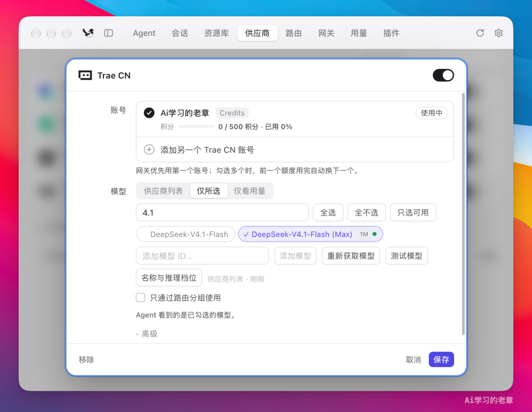Switch model view to 仅看用量
The width and height of the screenshot is (532, 412).
point(250,191)
